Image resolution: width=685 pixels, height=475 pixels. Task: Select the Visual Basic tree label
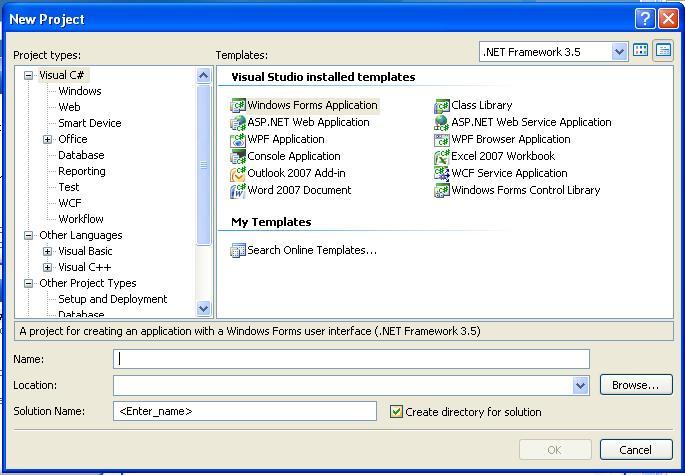(x=85, y=251)
